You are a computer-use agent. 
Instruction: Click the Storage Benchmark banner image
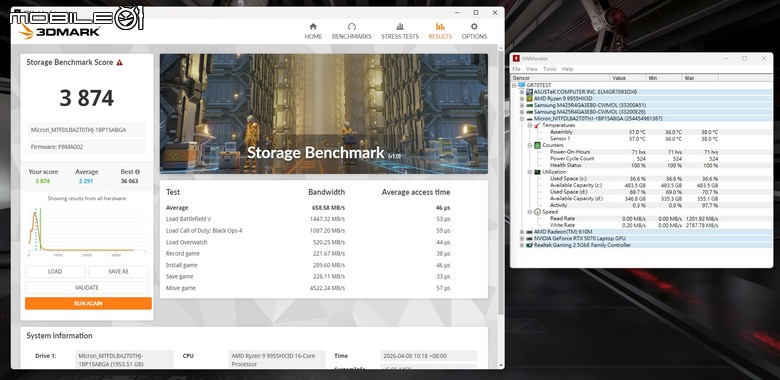324,114
